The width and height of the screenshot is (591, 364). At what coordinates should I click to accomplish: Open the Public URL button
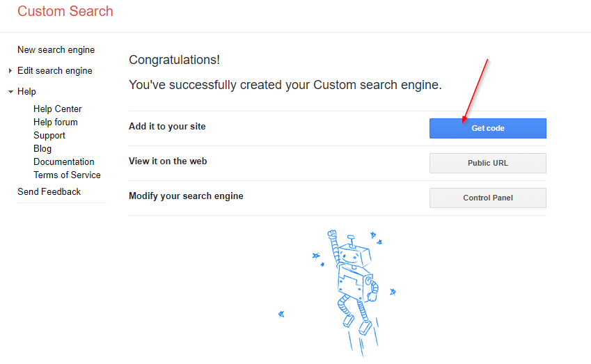(x=488, y=163)
